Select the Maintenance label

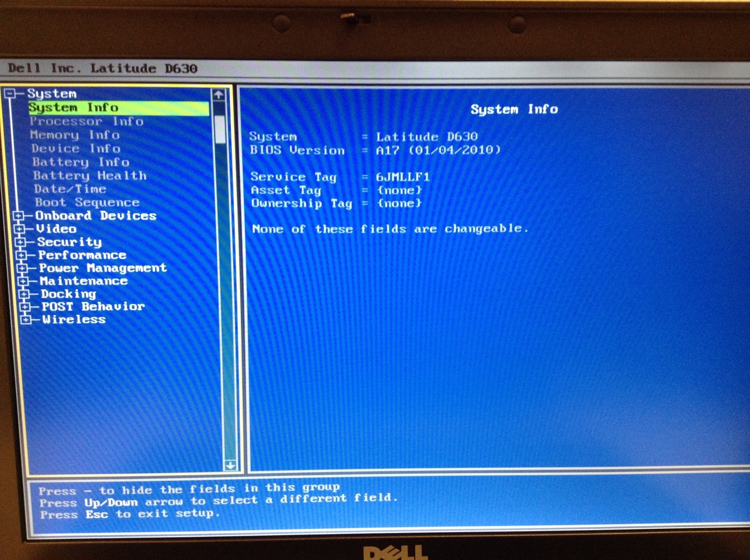84,281
